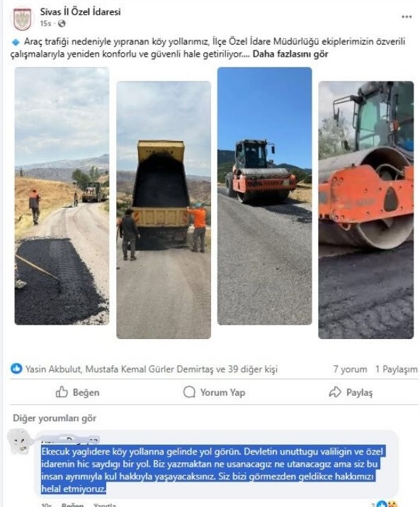Open the 7 yorum comments count
Screen dimensions: 420x507
(350, 369)
